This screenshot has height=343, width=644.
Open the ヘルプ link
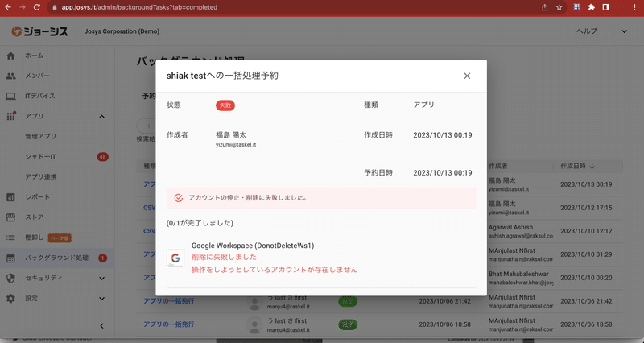click(x=587, y=31)
